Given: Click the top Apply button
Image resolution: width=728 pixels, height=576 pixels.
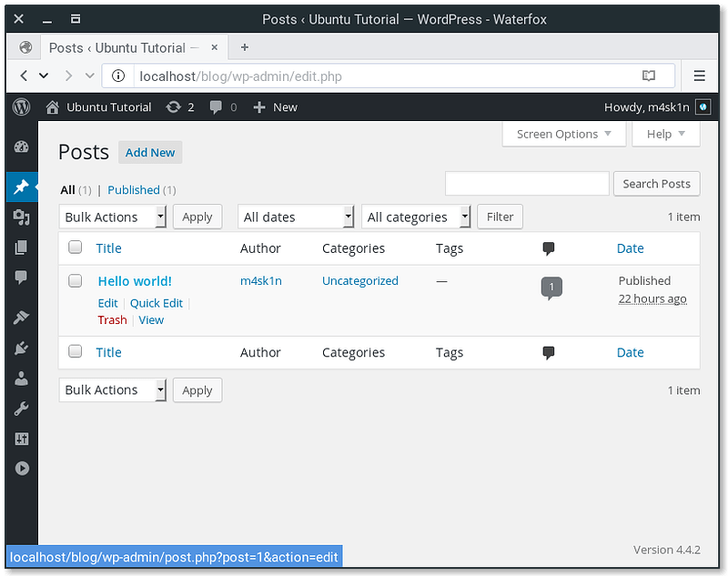Looking at the screenshot, I should [x=197, y=217].
